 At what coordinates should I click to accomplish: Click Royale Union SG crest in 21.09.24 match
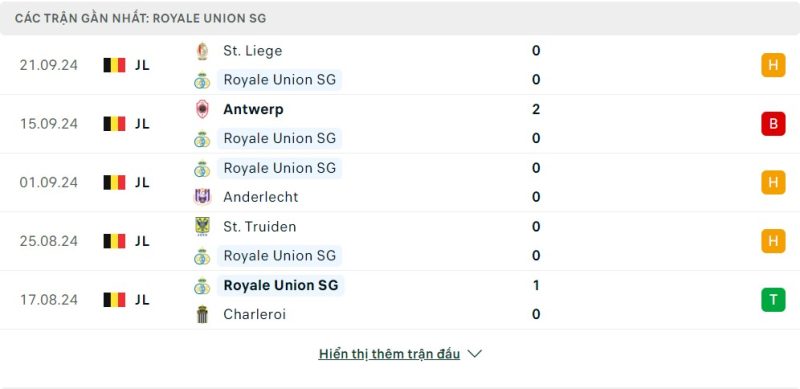[x=202, y=80]
